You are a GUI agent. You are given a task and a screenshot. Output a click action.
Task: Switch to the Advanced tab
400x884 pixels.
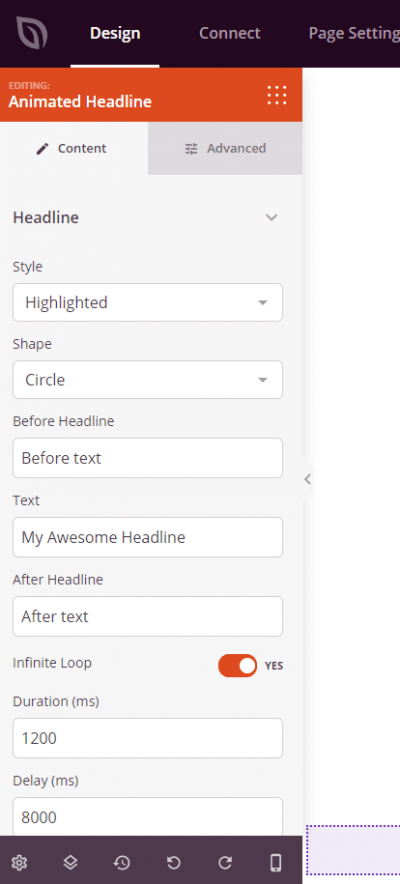click(x=225, y=148)
